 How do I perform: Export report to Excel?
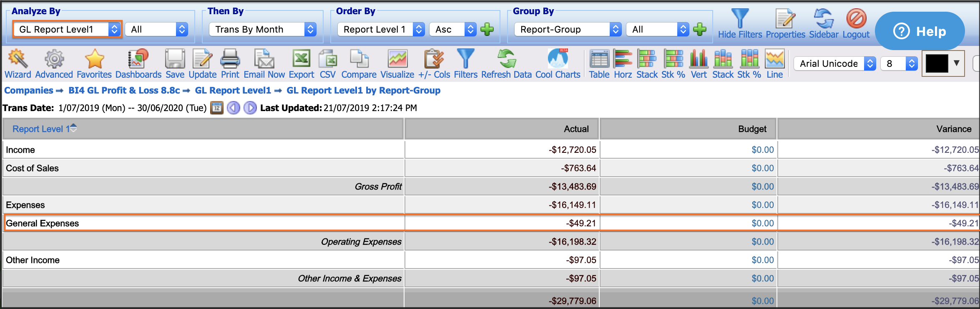coord(301,63)
